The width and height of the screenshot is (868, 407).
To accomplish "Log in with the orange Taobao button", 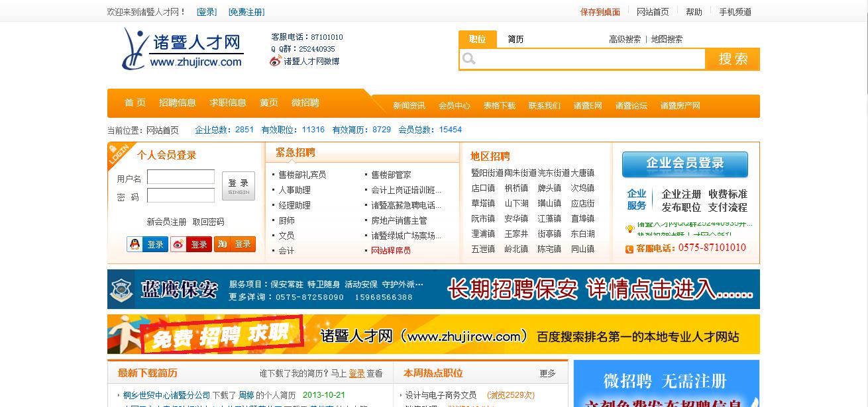I will [x=235, y=244].
